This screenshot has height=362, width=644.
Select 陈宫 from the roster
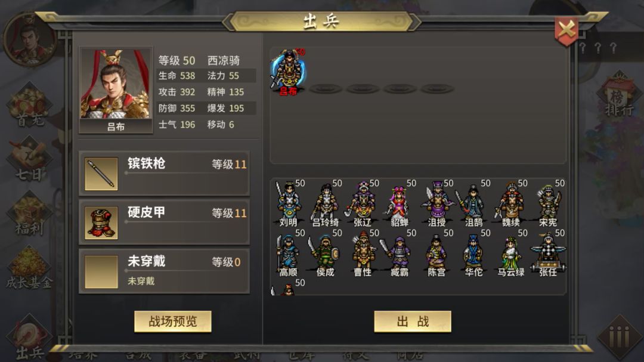(x=436, y=253)
